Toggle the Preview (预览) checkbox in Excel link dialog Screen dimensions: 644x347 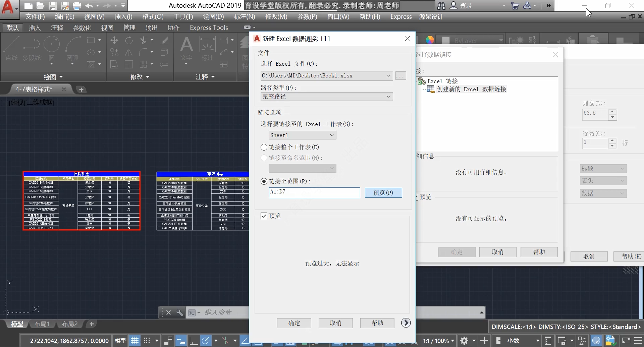pyautogui.click(x=264, y=216)
